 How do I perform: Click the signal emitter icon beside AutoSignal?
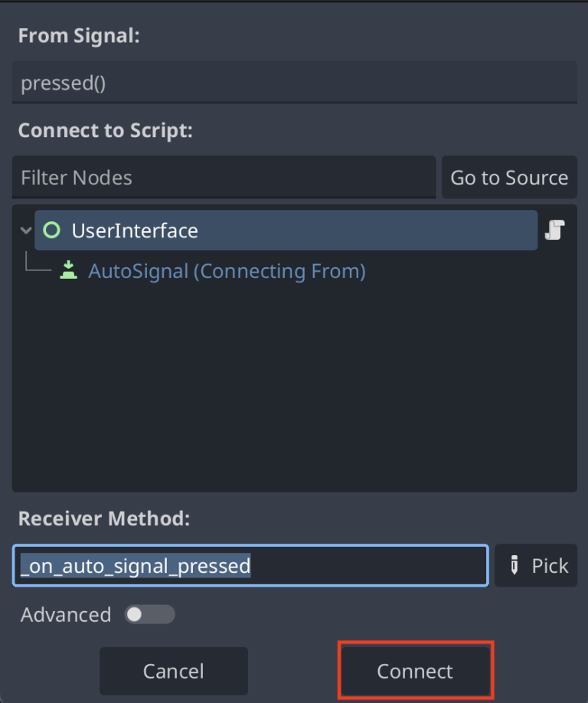point(68,271)
